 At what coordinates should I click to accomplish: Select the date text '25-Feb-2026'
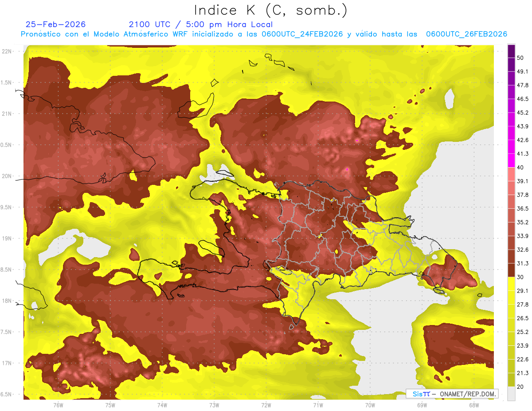click(x=55, y=24)
